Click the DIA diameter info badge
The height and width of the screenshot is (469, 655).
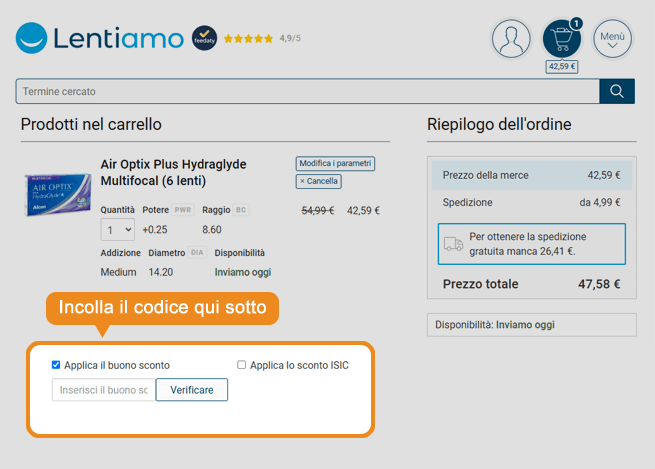(197, 254)
